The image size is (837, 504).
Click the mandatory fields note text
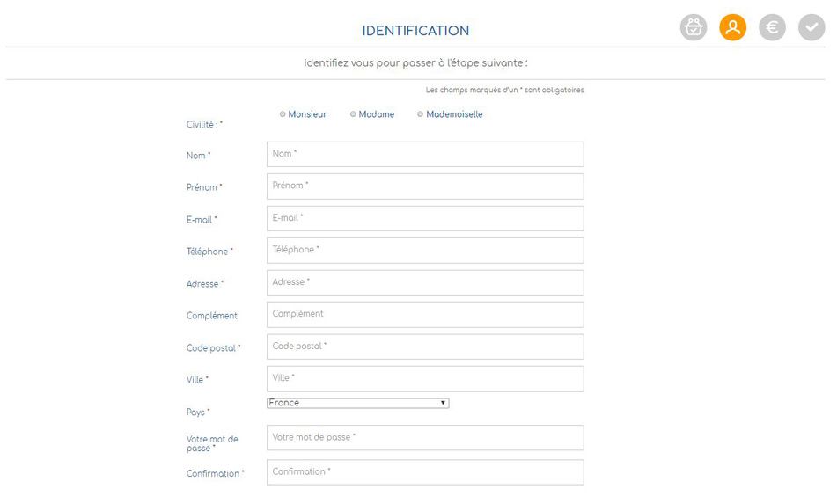point(504,91)
